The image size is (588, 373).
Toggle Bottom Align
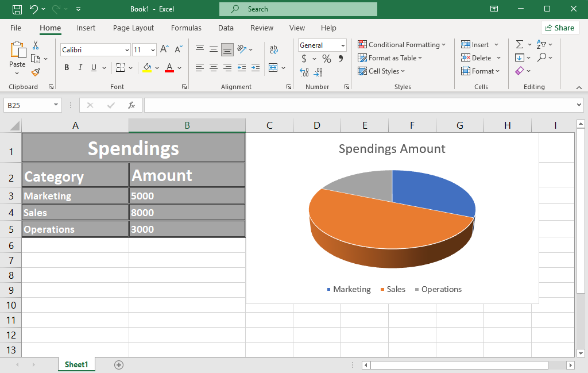(x=227, y=49)
